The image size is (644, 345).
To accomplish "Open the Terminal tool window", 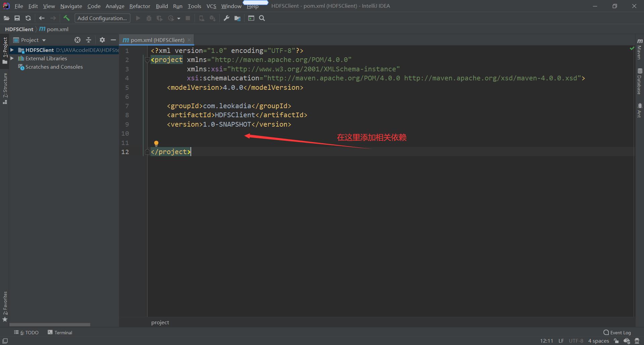I will click(x=60, y=332).
